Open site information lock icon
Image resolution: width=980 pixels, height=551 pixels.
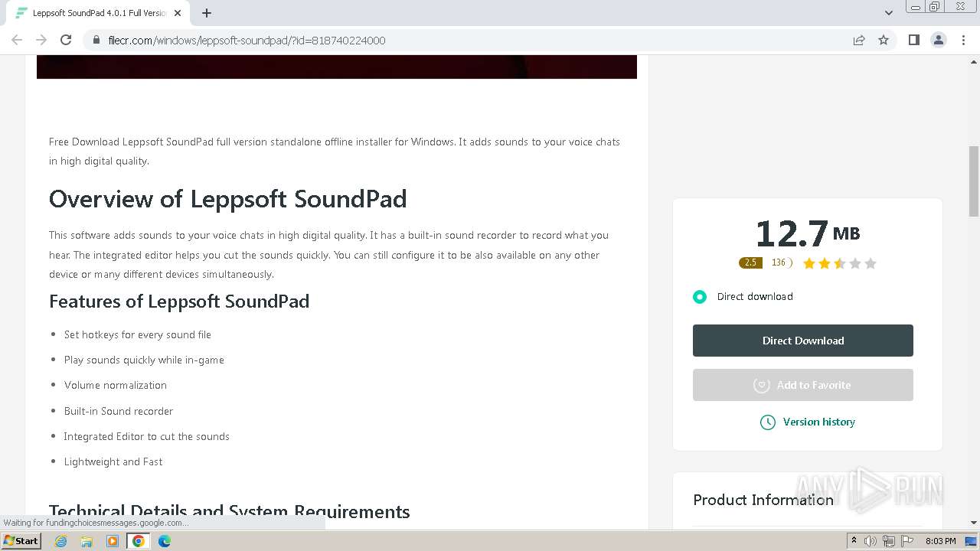pyautogui.click(x=96, y=40)
